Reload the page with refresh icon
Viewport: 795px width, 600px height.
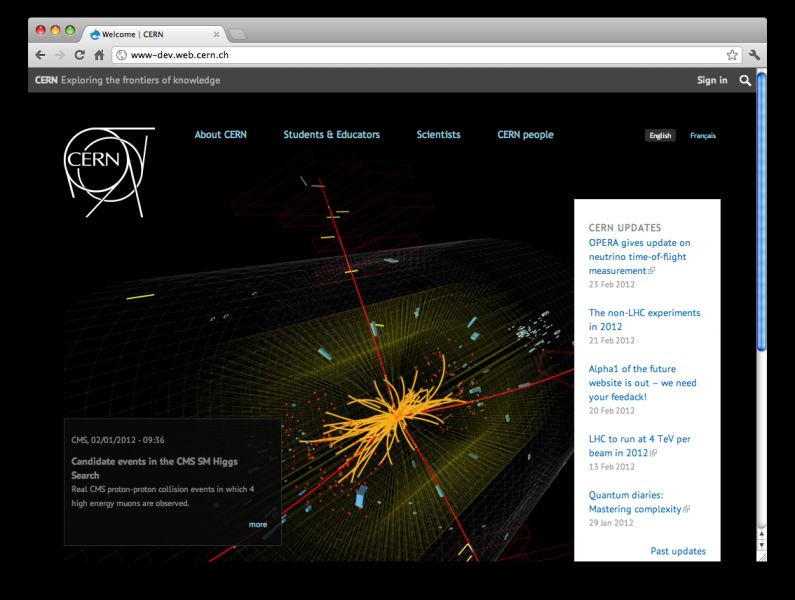point(79,55)
